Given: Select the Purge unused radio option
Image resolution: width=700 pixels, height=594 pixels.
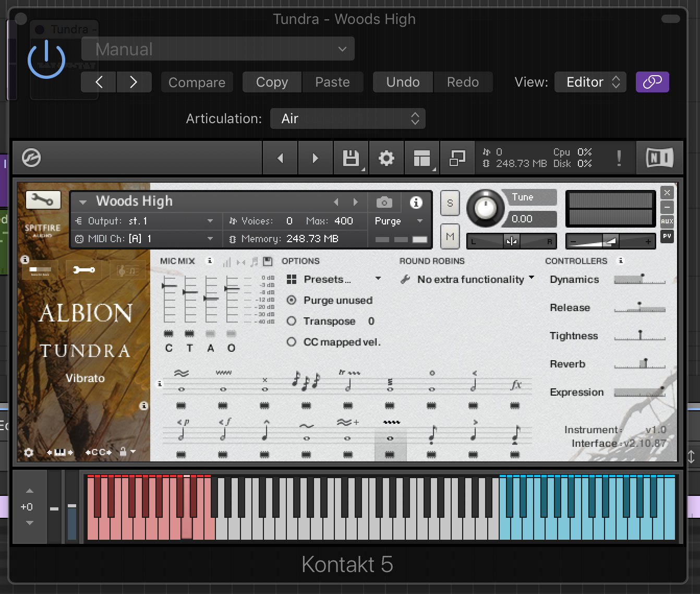Looking at the screenshot, I should click(x=292, y=300).
